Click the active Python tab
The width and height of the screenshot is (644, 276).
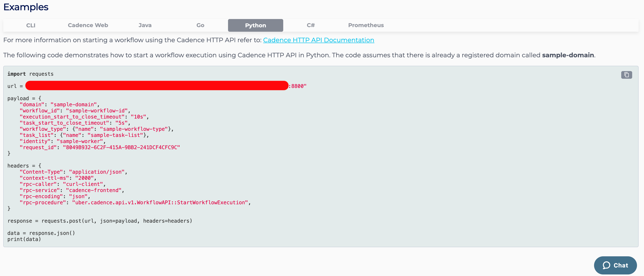[x=255, y=25]
